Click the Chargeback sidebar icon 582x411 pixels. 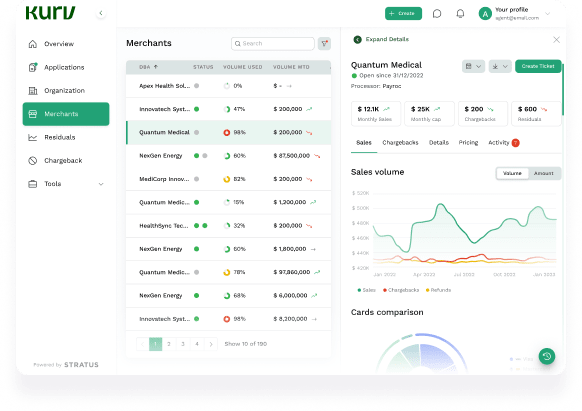tap(33, 160)
